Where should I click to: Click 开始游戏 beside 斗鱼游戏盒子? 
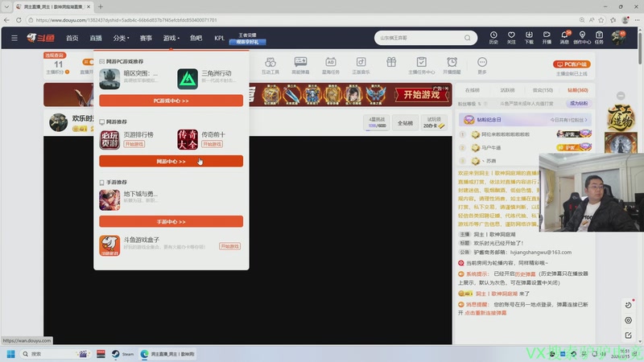pos(229,246)
